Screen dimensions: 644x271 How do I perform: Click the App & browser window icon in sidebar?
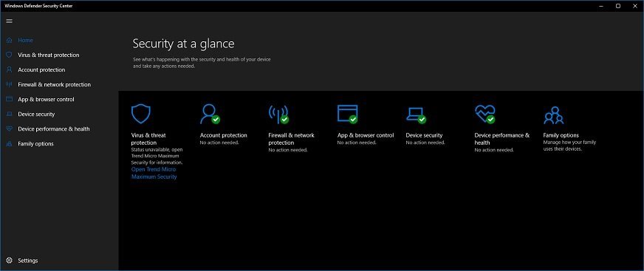[x=10, y=100]
